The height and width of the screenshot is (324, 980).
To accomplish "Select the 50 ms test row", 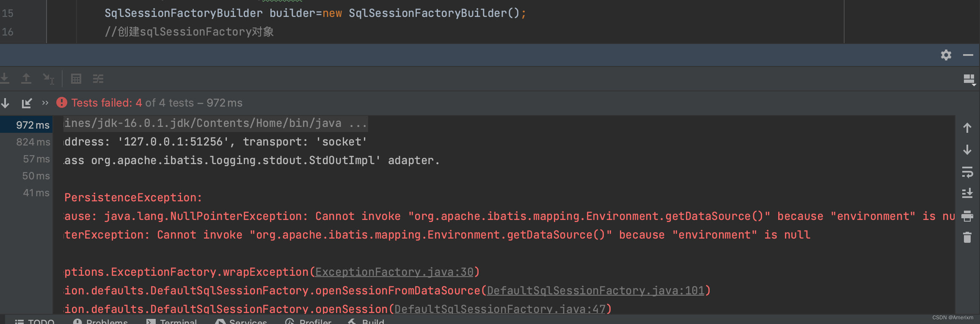I will coord(26,176).
